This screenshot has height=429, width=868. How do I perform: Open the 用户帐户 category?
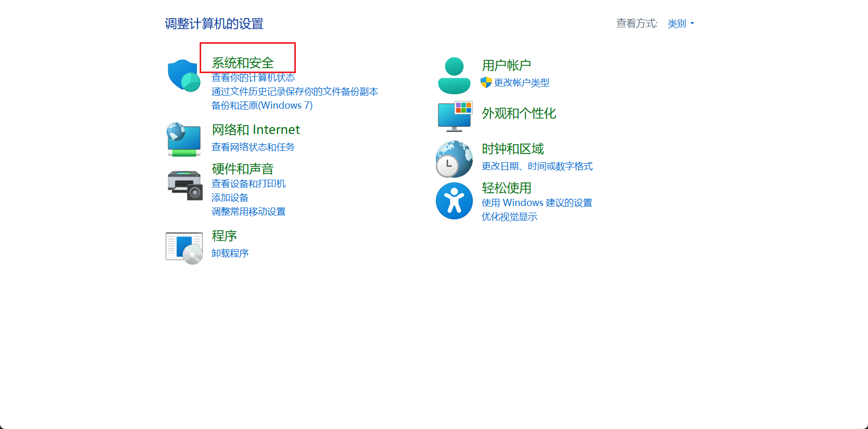[506, 65]
